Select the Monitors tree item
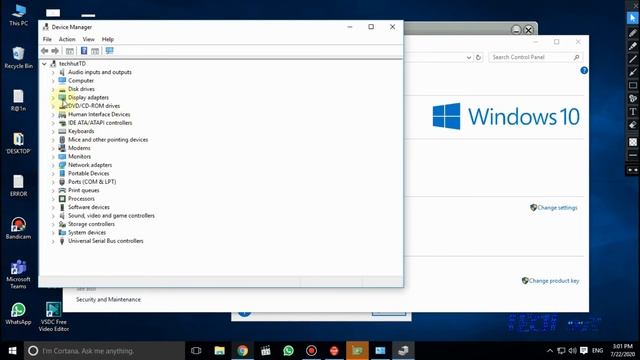The image size is (640, 360). (x=79, y=157)
